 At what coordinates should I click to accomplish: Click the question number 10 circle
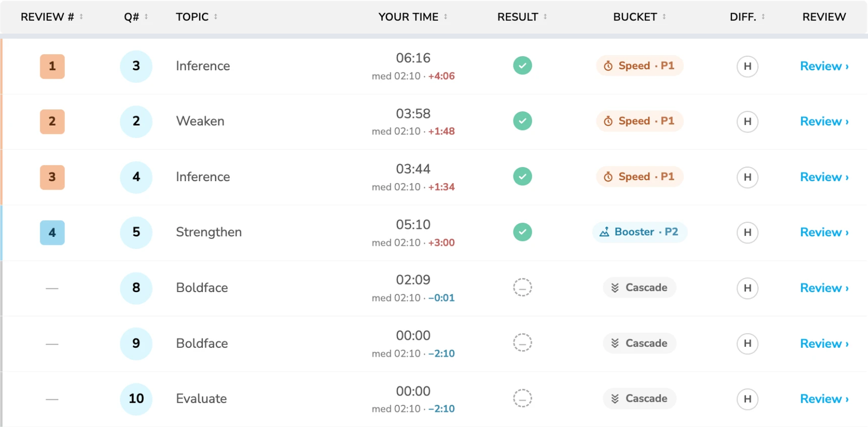click(136, 399)
